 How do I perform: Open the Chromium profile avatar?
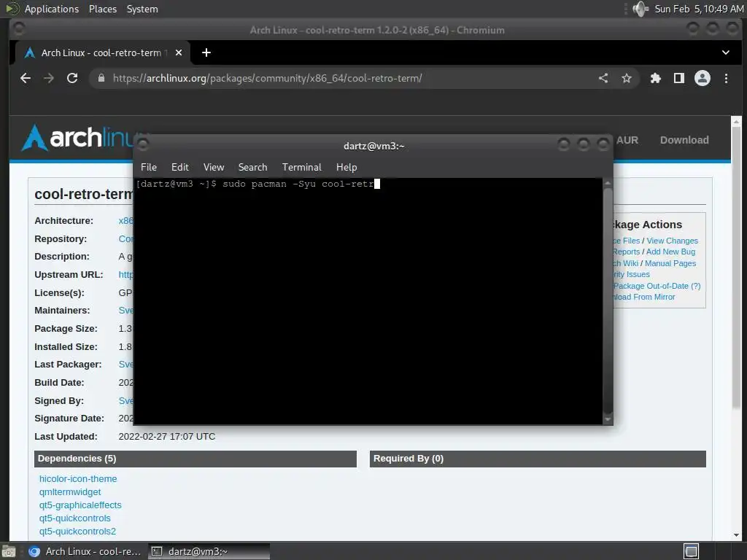[703, 78]
